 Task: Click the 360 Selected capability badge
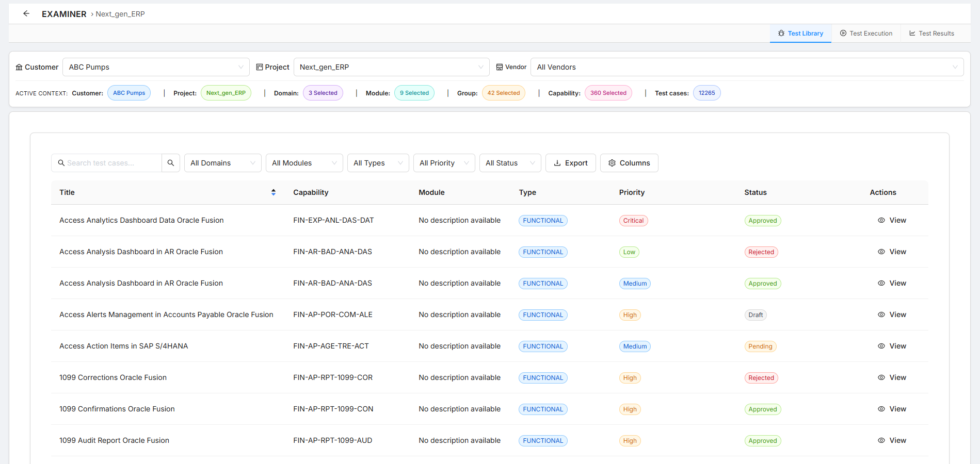point(608,93)
